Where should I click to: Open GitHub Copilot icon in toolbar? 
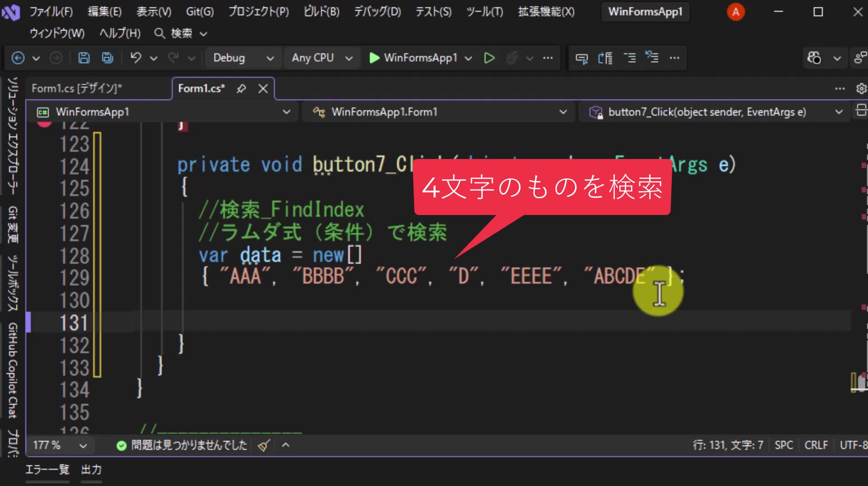coord(814,58)
